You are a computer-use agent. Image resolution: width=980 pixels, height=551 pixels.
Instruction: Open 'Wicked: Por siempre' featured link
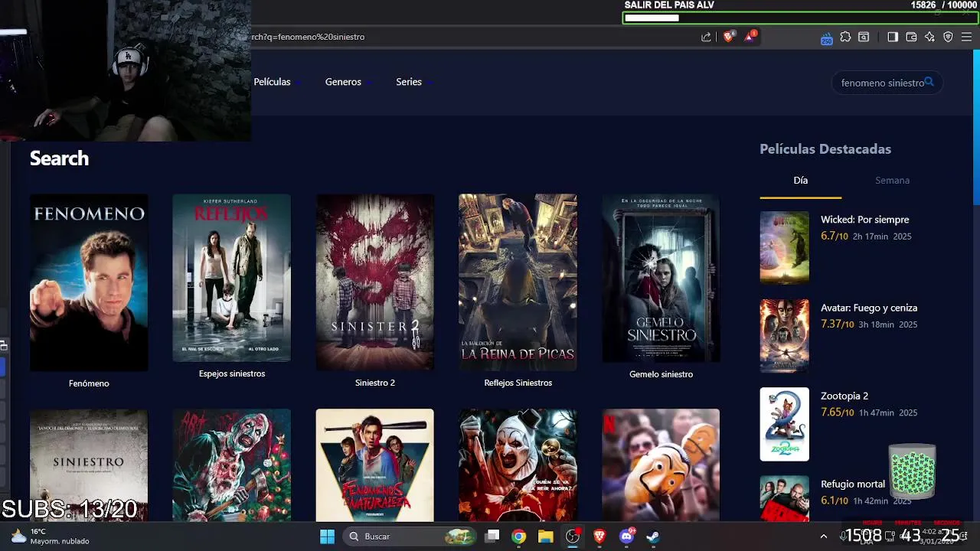[864, 220]
